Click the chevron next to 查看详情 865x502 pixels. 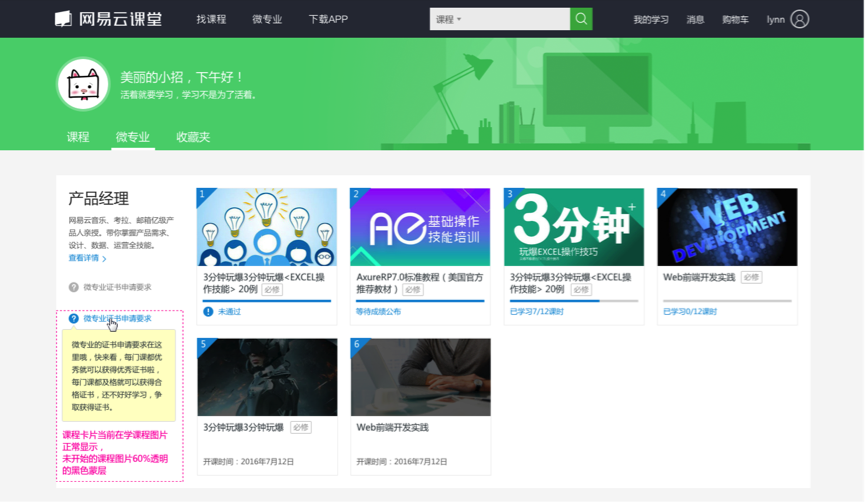tap(104, 259)
